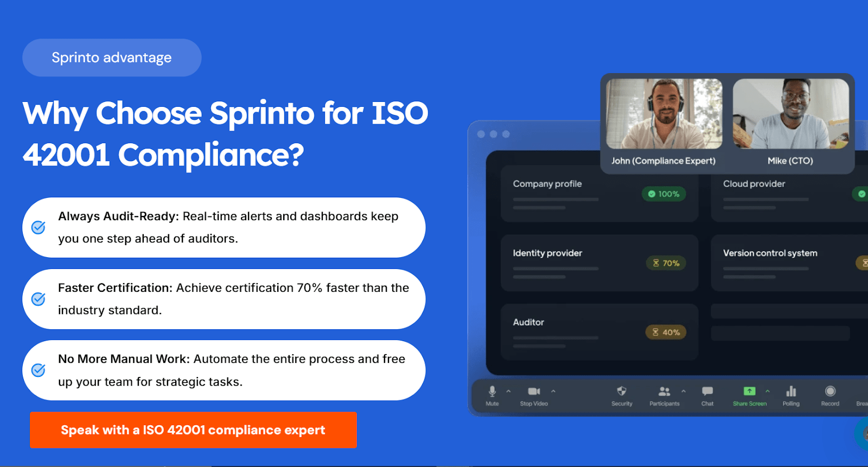Viewport: 868px width, 467px height.
Task: Click the Stop Video camera icon
Action: tap(534, 391)
